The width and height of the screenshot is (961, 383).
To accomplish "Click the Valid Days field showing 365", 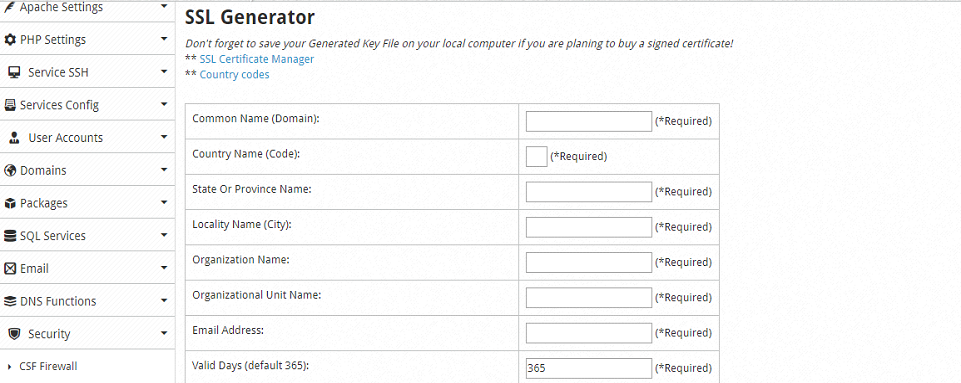I will pos(589,369).
